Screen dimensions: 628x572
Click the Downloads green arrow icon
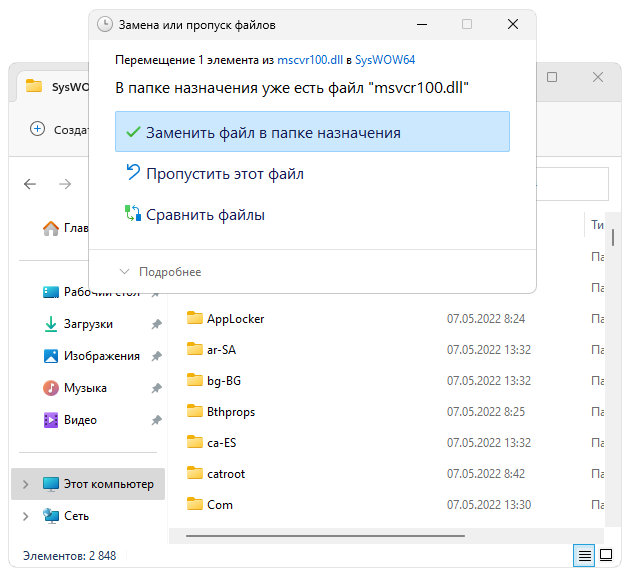51,324
